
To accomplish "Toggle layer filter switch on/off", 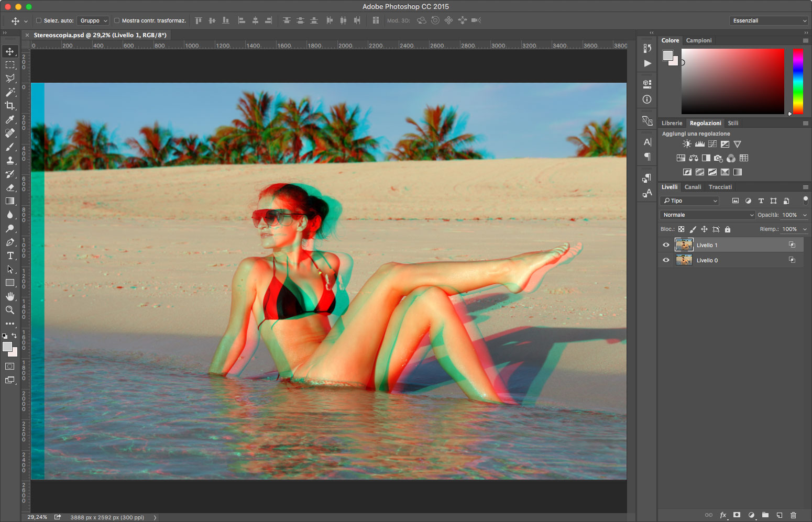I will 805,200.
